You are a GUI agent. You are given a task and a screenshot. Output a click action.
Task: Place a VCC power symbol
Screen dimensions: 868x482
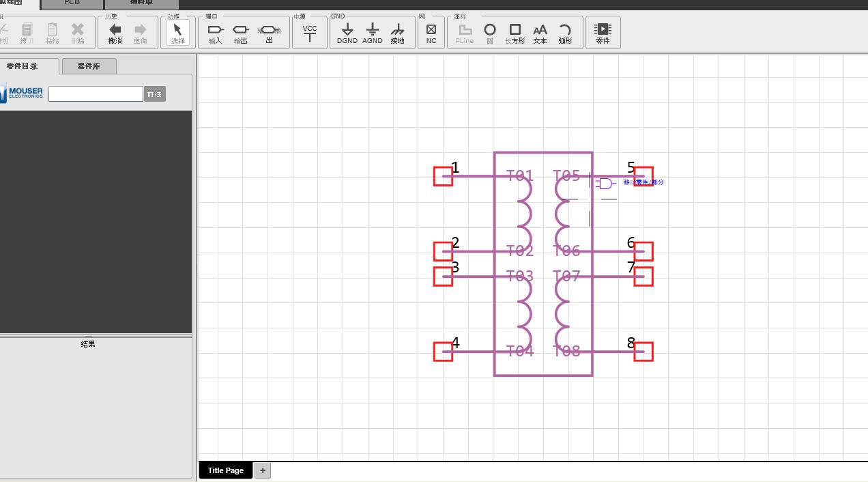coord(310,33)
